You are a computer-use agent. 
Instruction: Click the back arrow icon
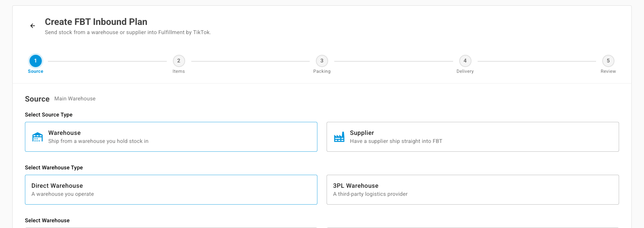[33, 26]
